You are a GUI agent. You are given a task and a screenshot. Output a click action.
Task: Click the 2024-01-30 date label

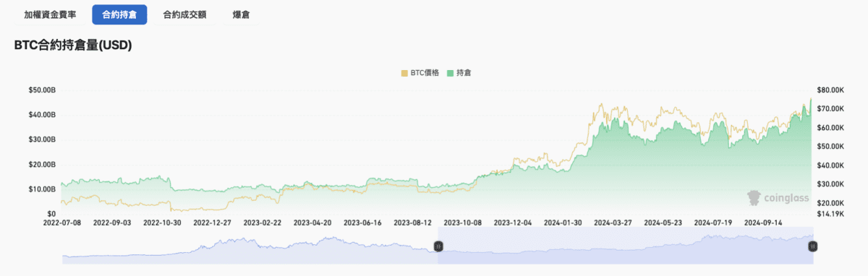tap(563, 223)
